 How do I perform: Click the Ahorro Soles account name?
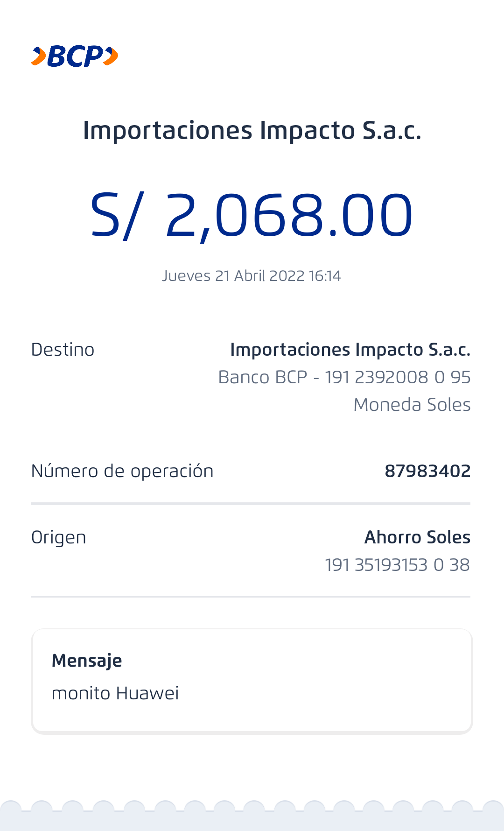(x=417, y=537)
